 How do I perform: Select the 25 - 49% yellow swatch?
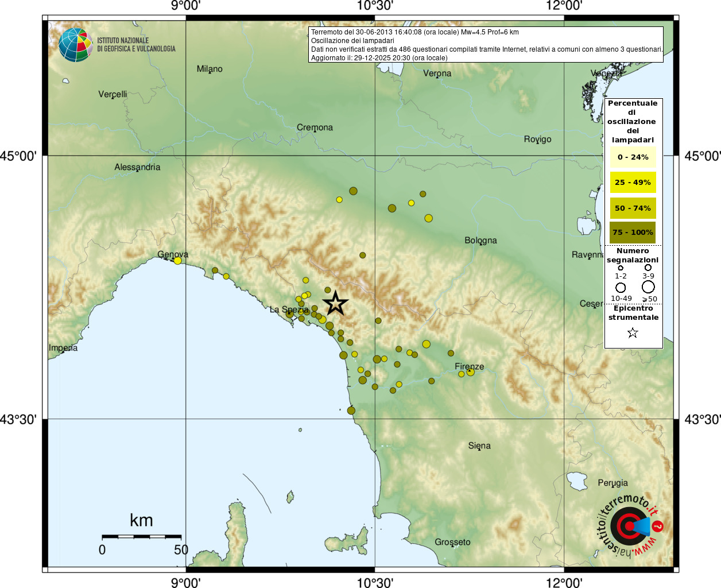(633, 183)
